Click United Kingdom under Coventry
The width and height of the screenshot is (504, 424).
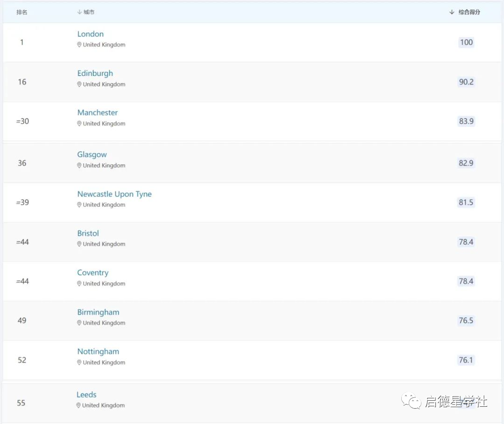(x=104, y=284)
